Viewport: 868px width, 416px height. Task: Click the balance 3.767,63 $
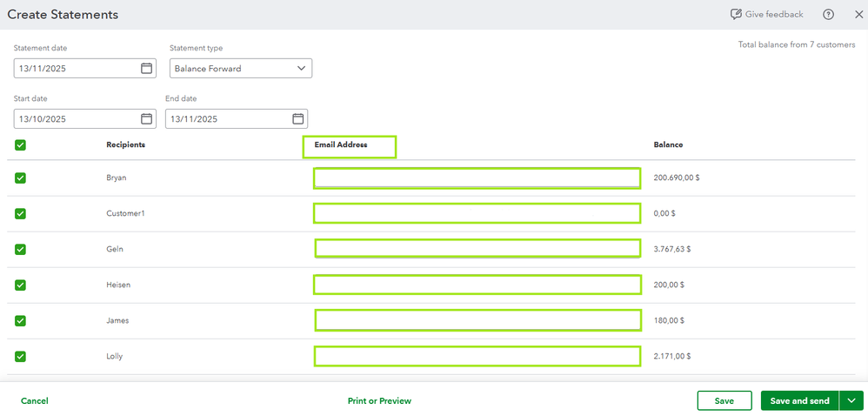(x=672, y=249)
